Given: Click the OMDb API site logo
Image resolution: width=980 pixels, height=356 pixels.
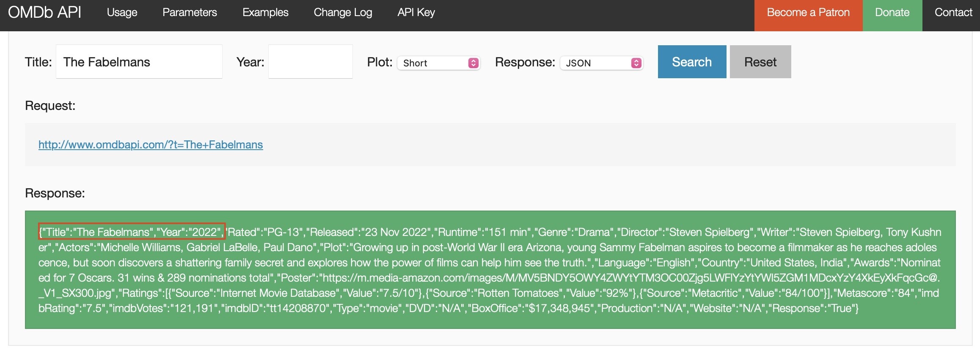Looking at the screenshot, I should tap(44, 13).
